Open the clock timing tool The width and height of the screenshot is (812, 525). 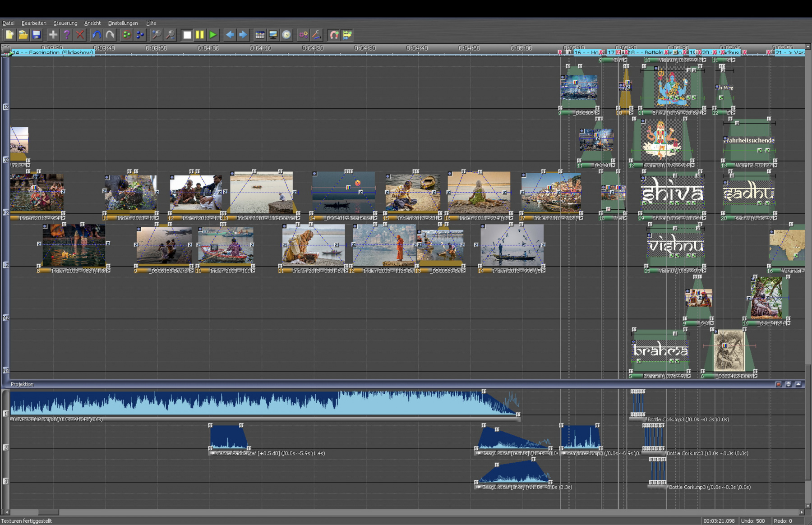[286, 35]
